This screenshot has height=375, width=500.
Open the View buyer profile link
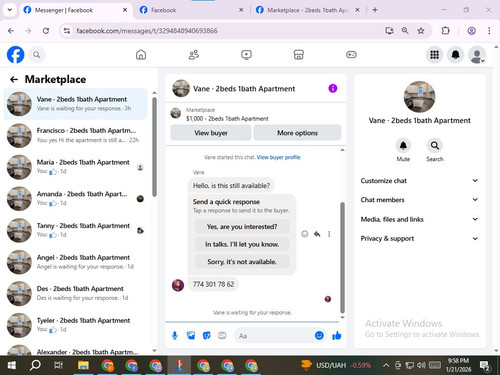click(279, 157)
